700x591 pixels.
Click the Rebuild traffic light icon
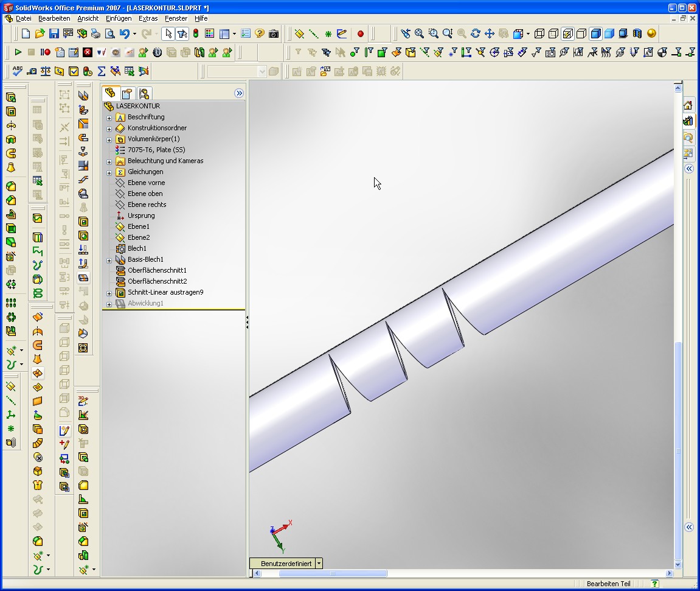coord(196,33)
